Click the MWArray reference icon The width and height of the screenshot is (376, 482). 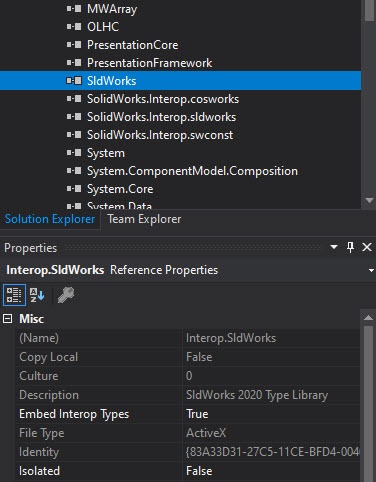click(x=74, y=9)
